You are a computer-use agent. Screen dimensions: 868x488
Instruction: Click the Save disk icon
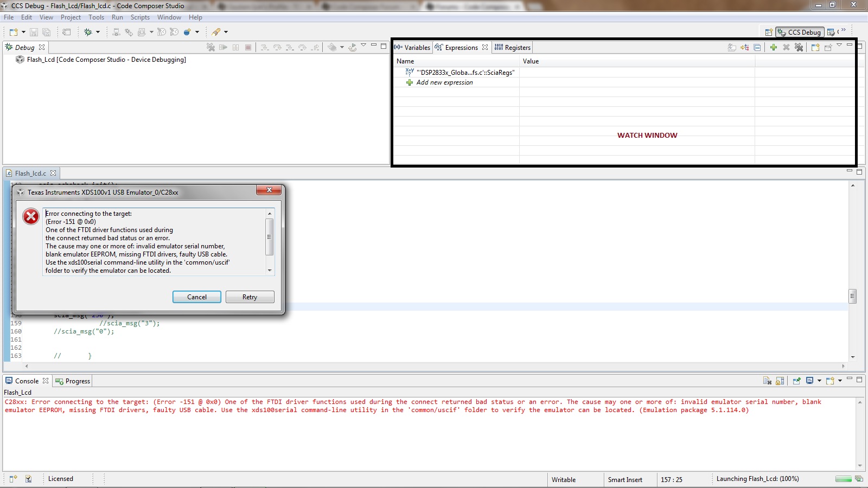point(34,32)
